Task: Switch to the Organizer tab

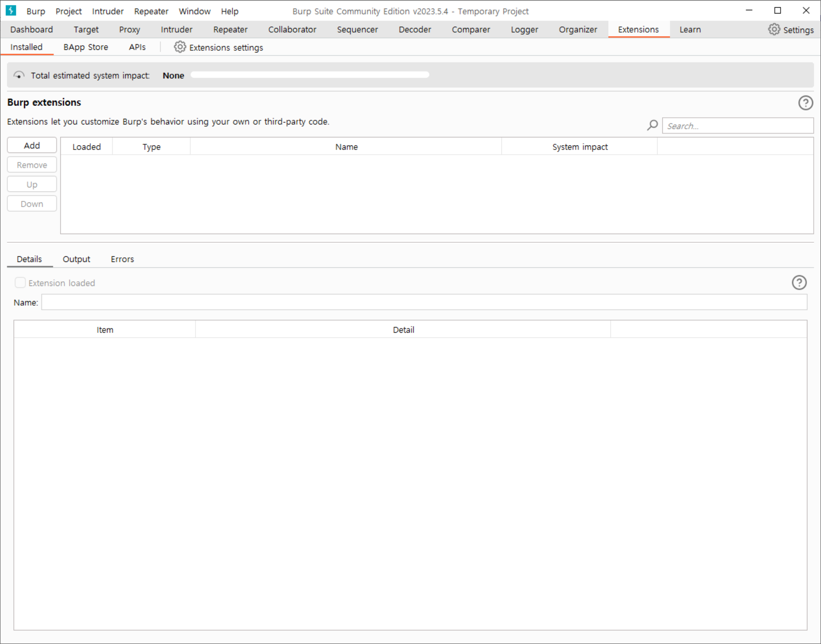Action: (x=578, y=30)
